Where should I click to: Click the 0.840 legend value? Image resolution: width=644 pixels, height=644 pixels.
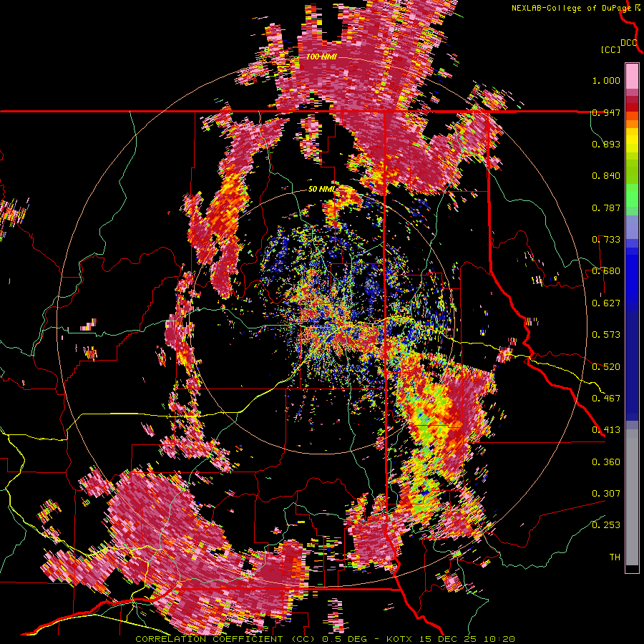(606, 176)
